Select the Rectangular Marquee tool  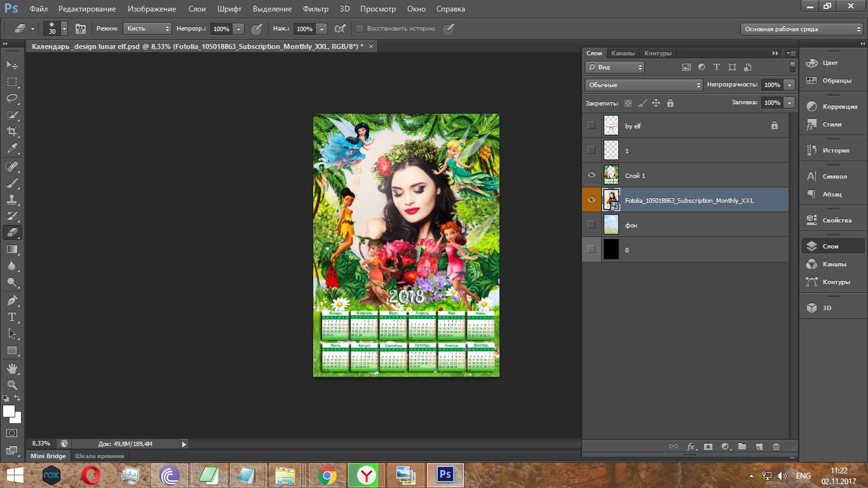12,82
